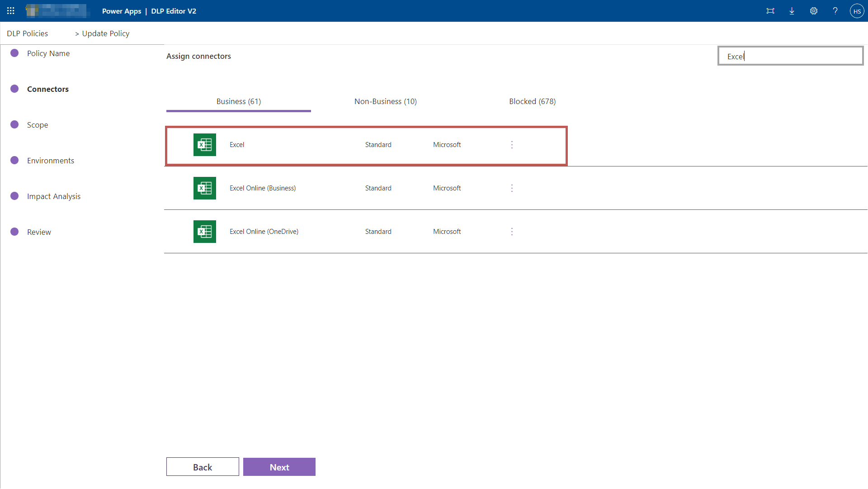Jump to the Environments step
Screen dimensions: 868x489
click(x=51, y=160)
